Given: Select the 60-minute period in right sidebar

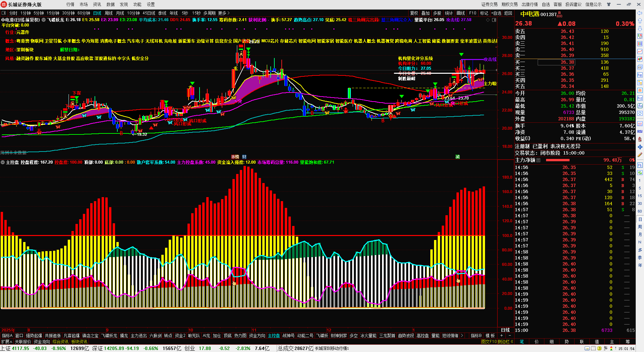Looking at the screenshot, I should (x=640, y=211).
